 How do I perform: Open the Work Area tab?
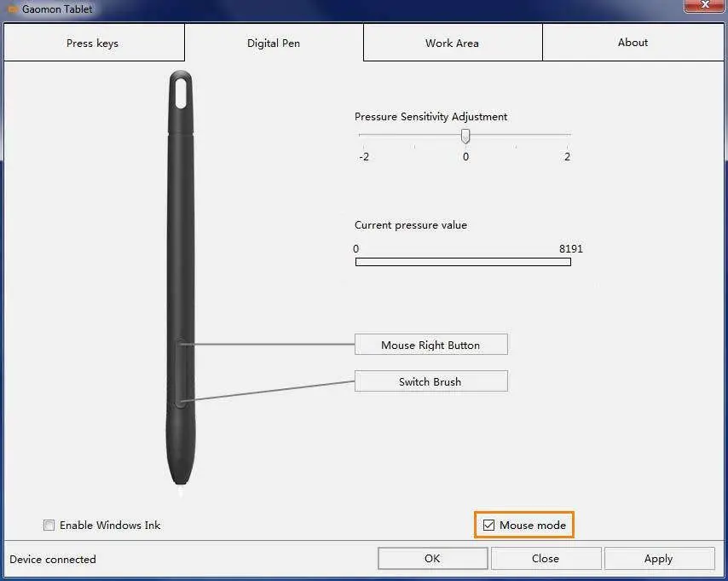(x=453, y=43)
